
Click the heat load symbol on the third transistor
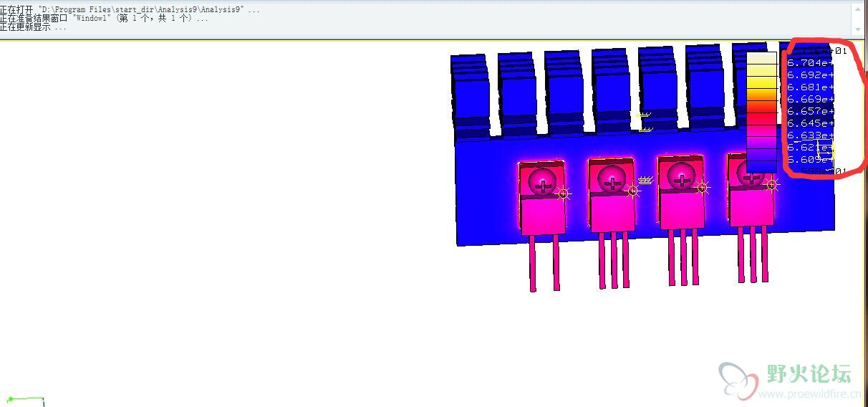[703, 188]
